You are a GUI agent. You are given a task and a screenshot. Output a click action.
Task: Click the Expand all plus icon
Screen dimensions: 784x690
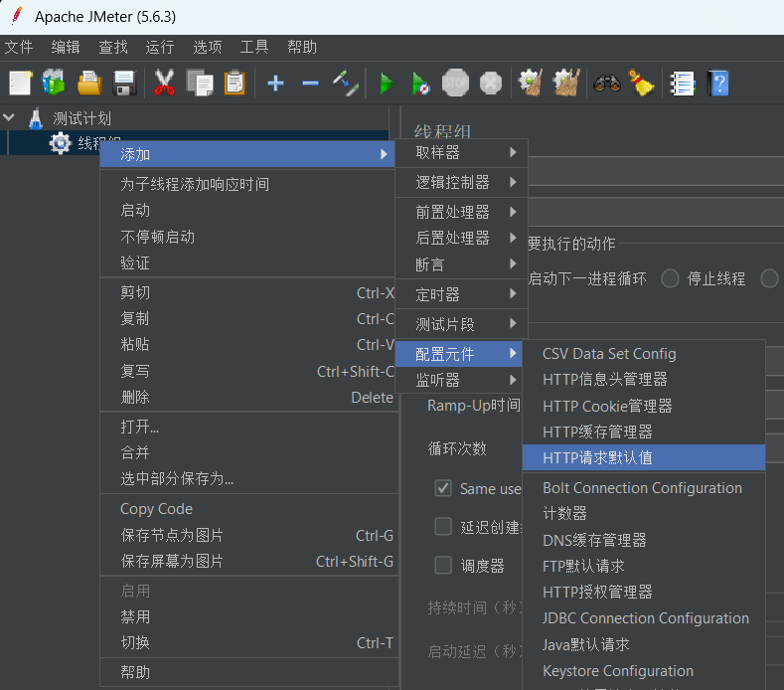tap(275, 83)
